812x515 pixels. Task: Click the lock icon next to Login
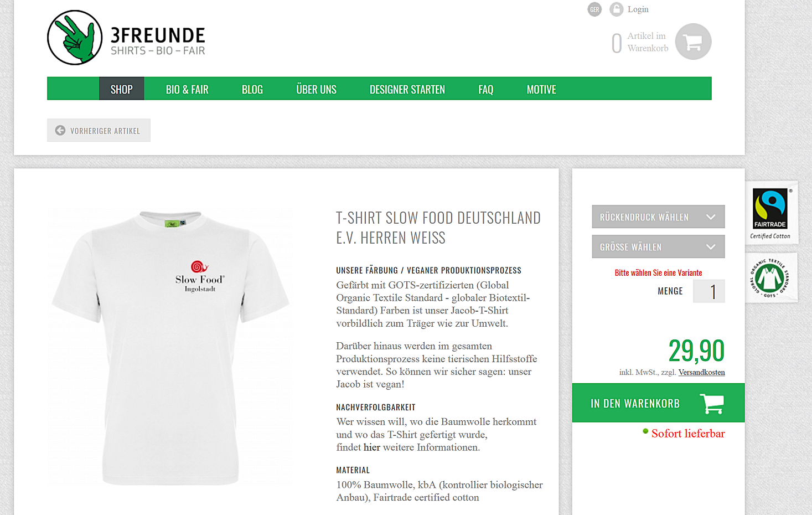coord(616,9)
